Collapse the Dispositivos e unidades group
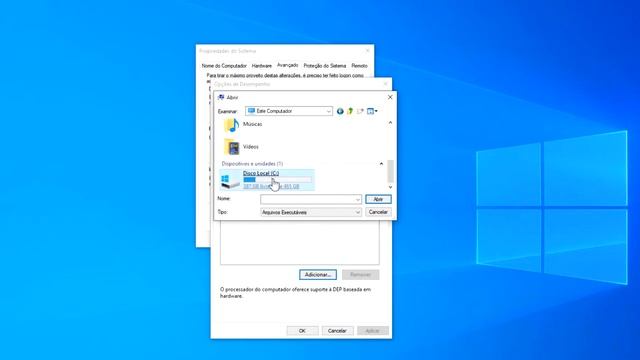The image size is (640, 360). [381, 164]
